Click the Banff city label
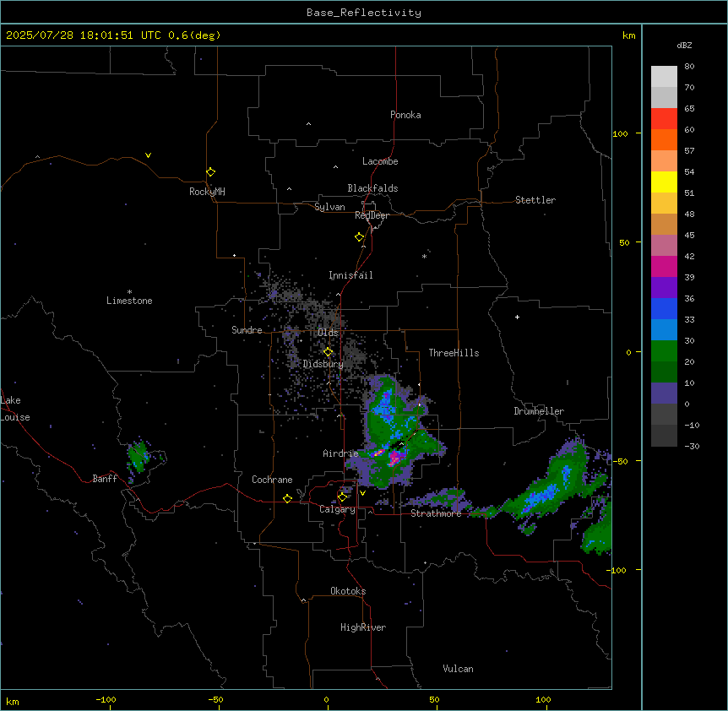This screenshot has height=711, width=728. click(105, 479)
